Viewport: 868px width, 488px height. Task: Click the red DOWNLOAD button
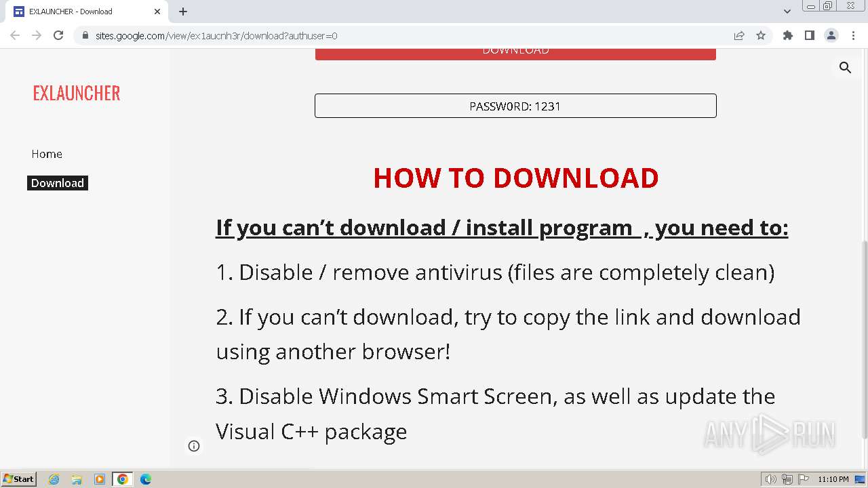(515, 53)
